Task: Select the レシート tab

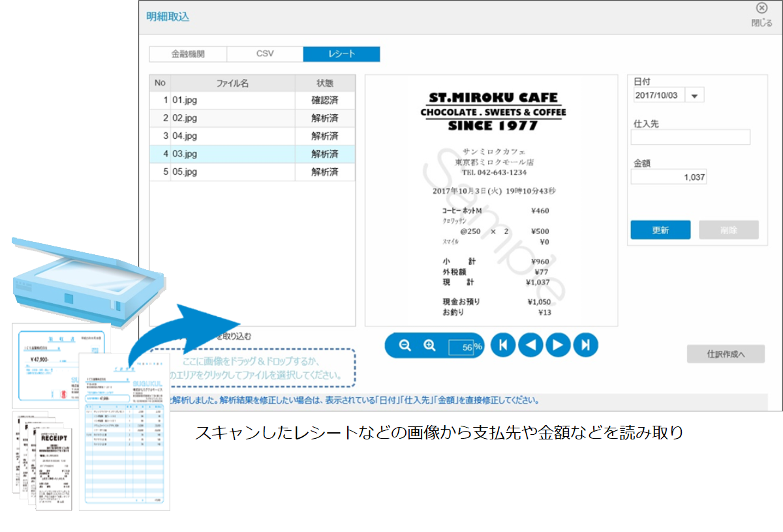Action: point(341,54)
